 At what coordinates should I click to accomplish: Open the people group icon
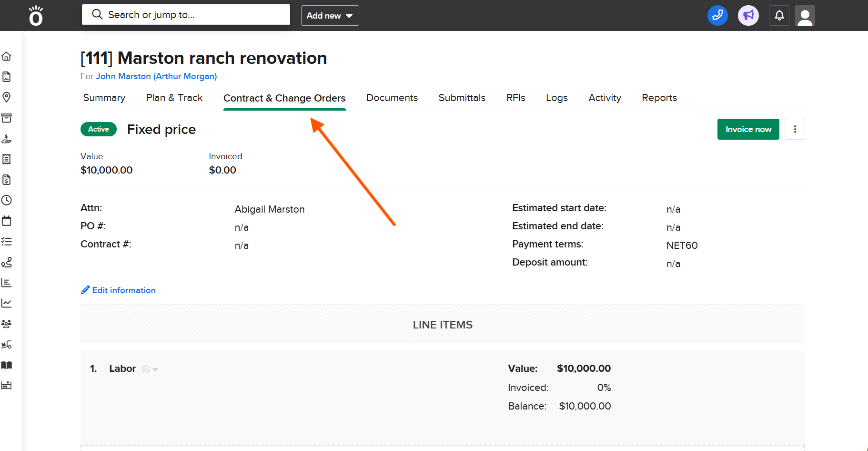click(x=7, y=324)
